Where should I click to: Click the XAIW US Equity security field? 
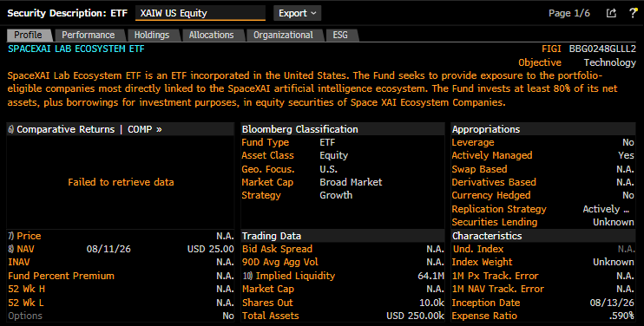(x=200, y=13)
